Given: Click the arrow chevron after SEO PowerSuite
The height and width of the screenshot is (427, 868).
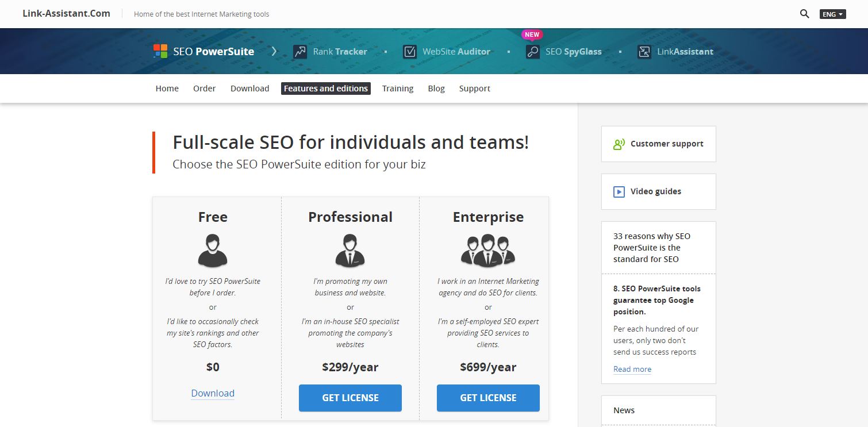Looking at the screenshot, I should pyautogui.click(x=274, y=51).
